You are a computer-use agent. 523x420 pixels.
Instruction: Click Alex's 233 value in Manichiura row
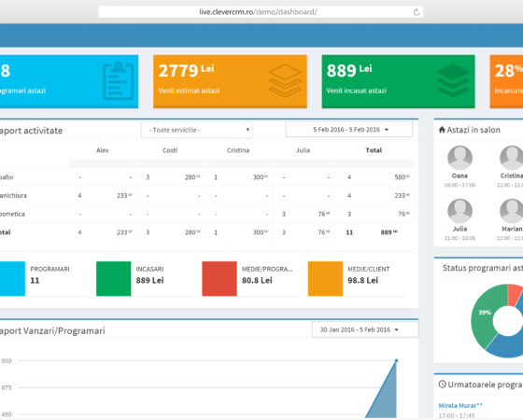[x=124, y=195]
